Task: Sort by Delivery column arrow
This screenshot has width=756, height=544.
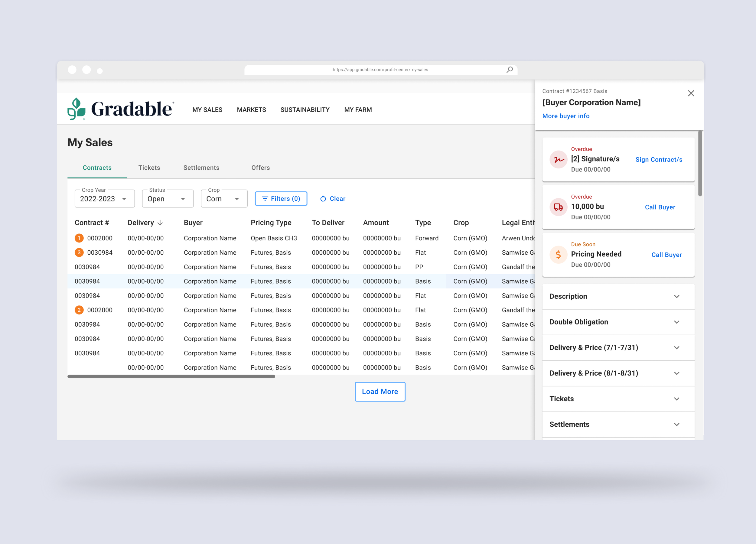Action: tap(160, 223)
